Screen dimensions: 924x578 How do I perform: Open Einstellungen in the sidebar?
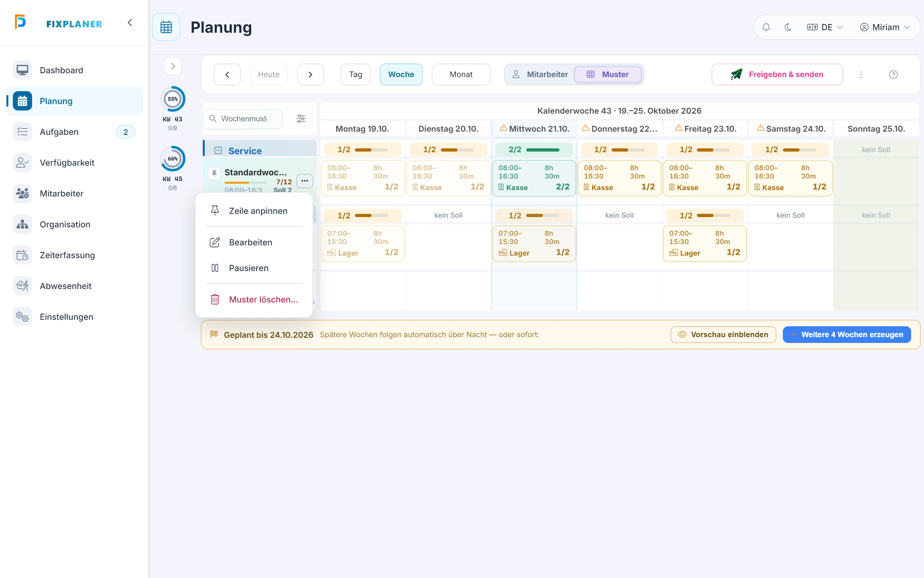tap(74, 317)
